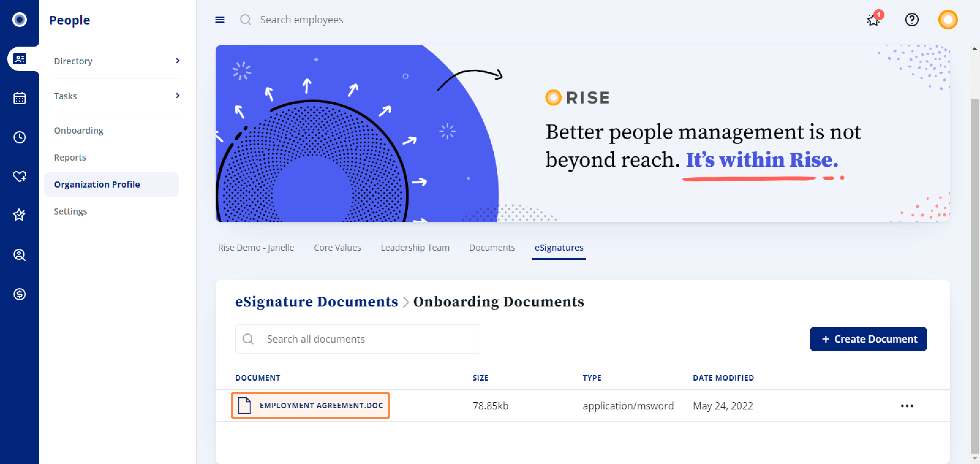Open Settings in the People menu
This screenshot has height=464, width=980.
[x=70, y=211]
